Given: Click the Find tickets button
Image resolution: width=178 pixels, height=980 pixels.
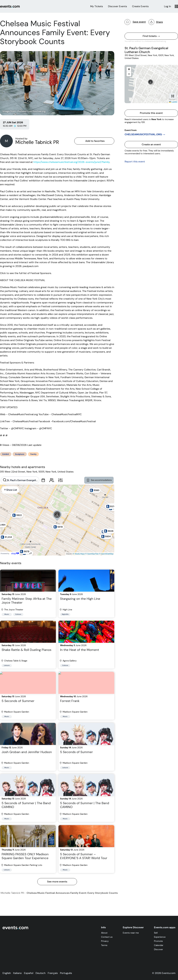Looking at the screenshot, I should 151,36.
